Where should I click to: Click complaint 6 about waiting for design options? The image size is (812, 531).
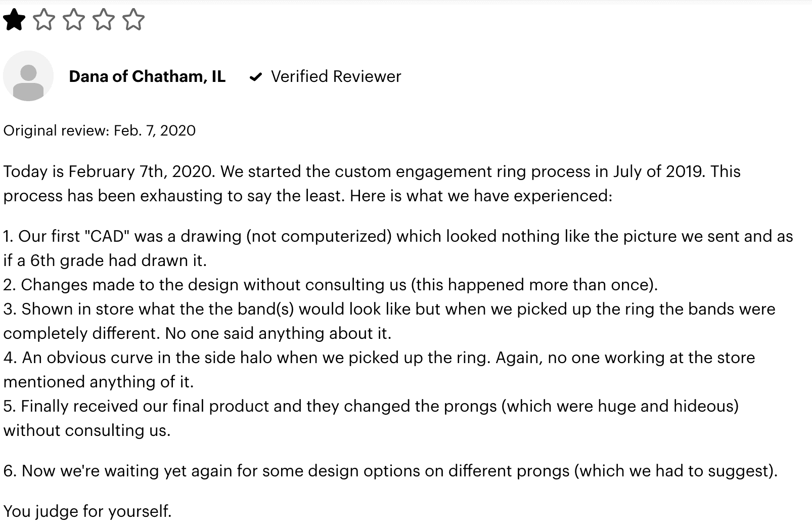(x=390, y=471)
